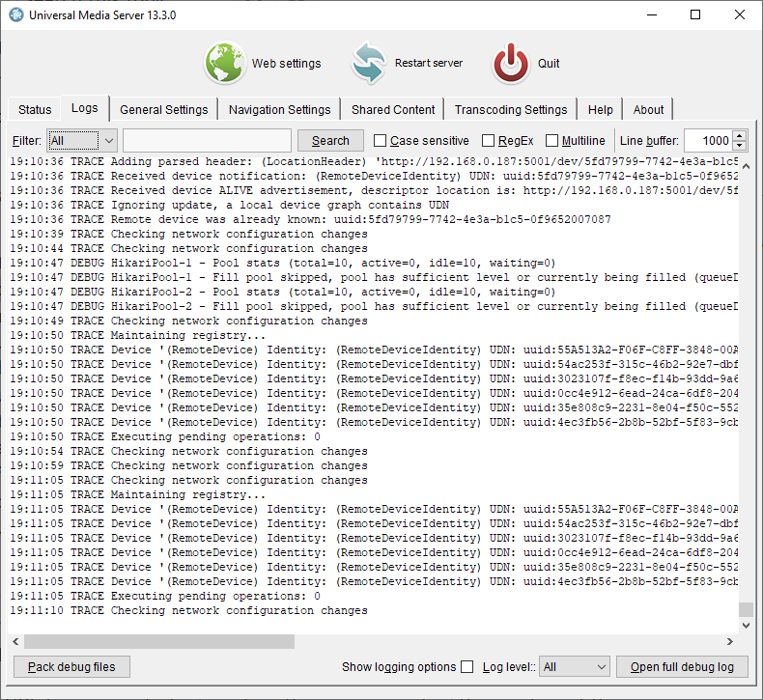Screen dimensions: 763x700
Task: Enable the RegEx checkbox
Action: point(488,141)
